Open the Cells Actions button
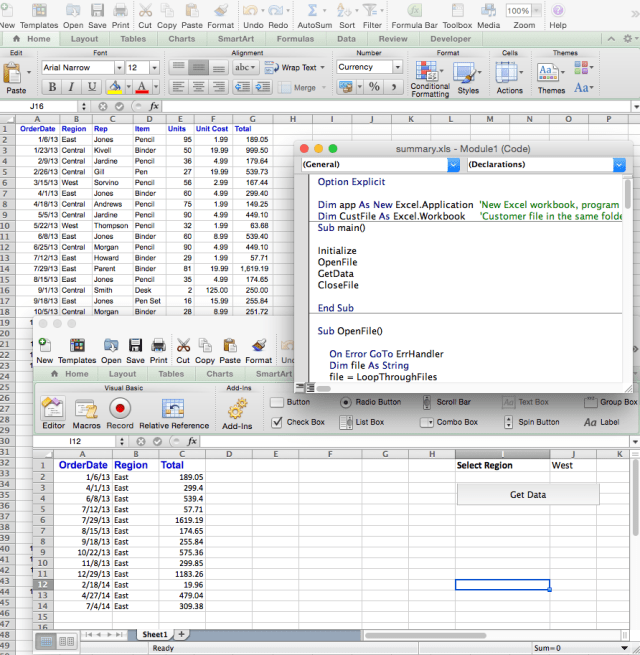 509,78
